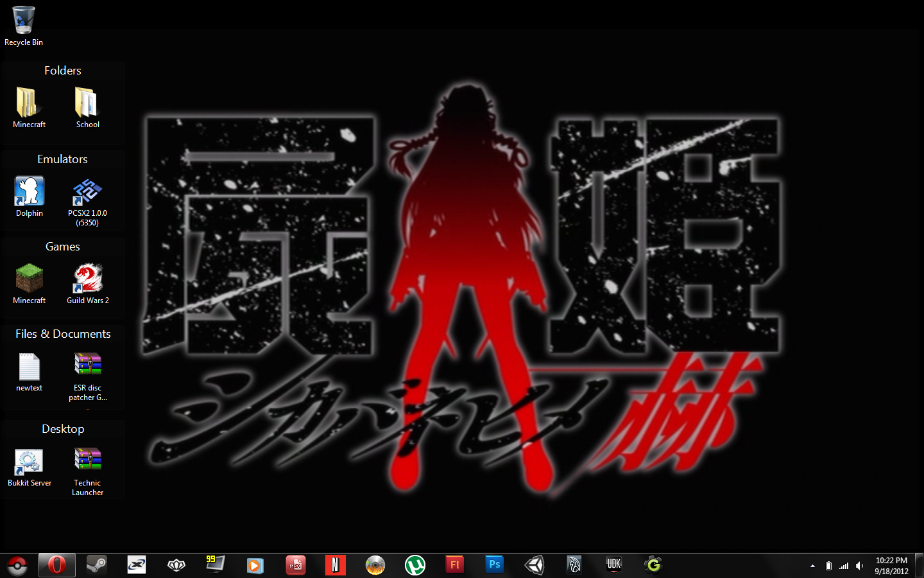The height and width of the screenshot is (578, 924).
Task: Select the Recycle Bin
Action: pyautogui.click(x=24, y=22)
